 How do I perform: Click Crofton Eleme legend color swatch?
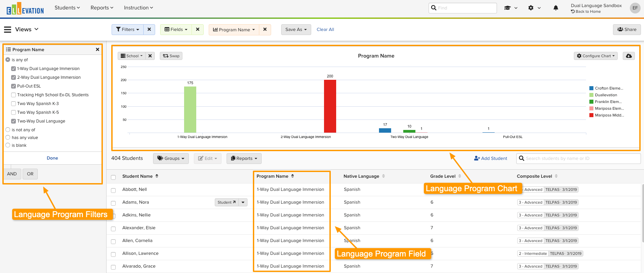pos(591,88)
